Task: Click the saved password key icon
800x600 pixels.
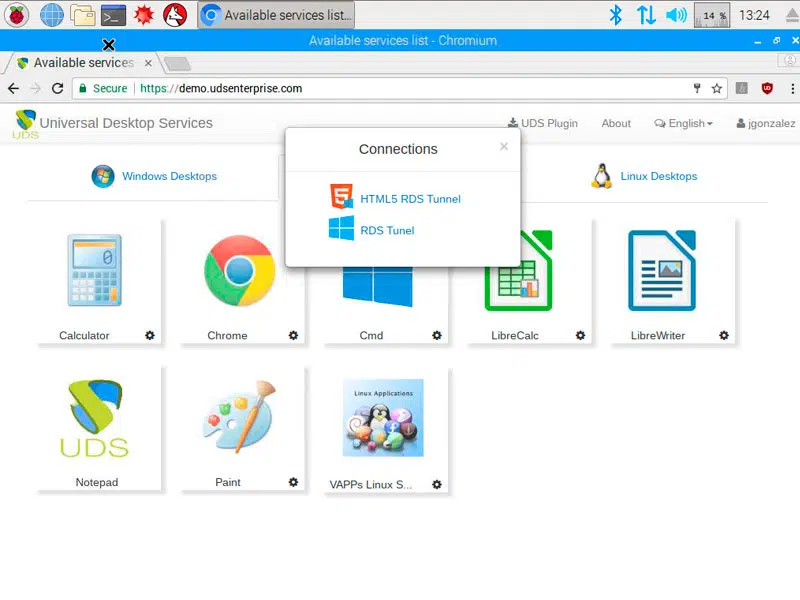Action: 697,88
